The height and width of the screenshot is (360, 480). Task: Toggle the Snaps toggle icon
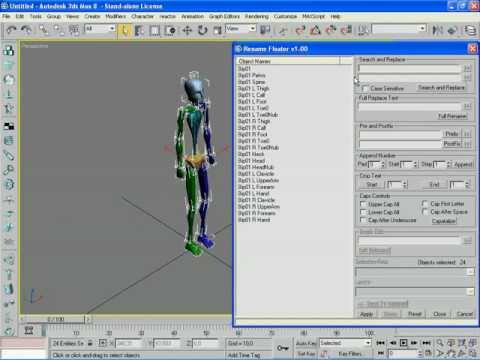pos(300,30)
